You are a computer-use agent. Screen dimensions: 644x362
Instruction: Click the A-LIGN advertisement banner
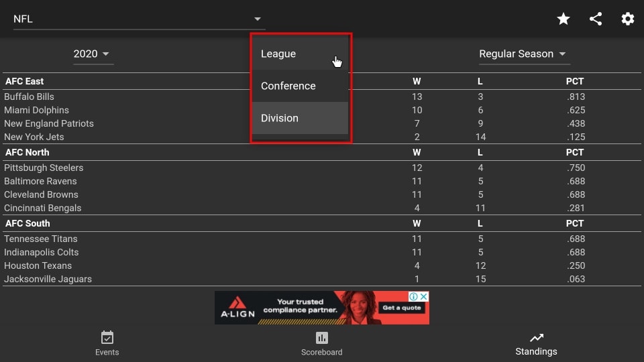321,308
